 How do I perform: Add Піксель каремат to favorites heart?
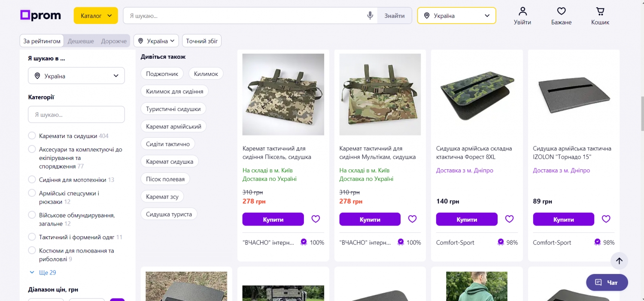316,219
